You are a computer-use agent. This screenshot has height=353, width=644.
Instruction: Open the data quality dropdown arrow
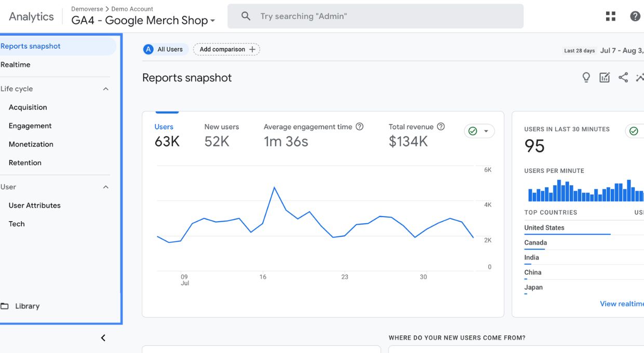(x=485, y=131)
